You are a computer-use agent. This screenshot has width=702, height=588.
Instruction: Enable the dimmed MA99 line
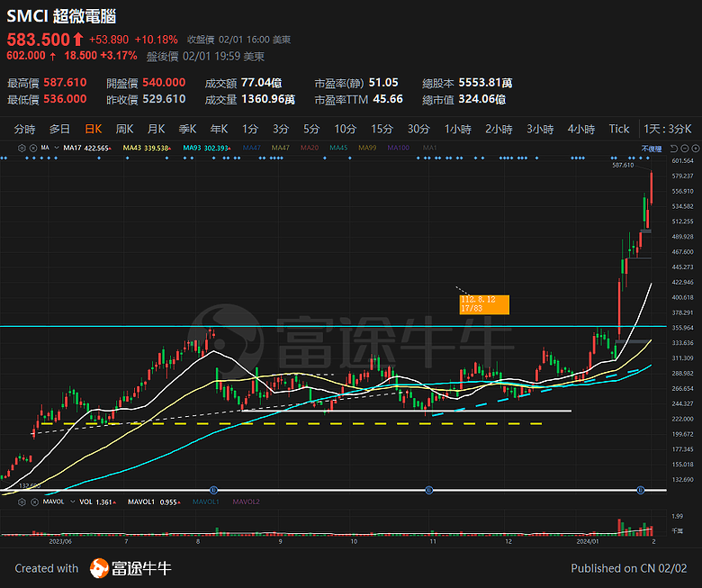[x=367, y=148]
